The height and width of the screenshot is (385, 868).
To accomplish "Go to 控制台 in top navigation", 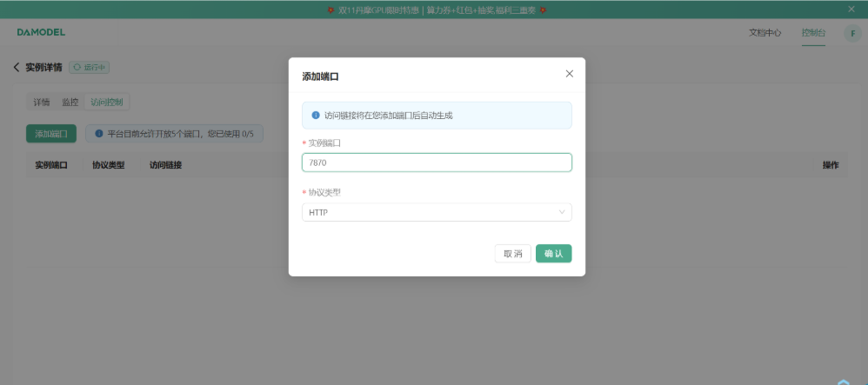I will 813,33.
